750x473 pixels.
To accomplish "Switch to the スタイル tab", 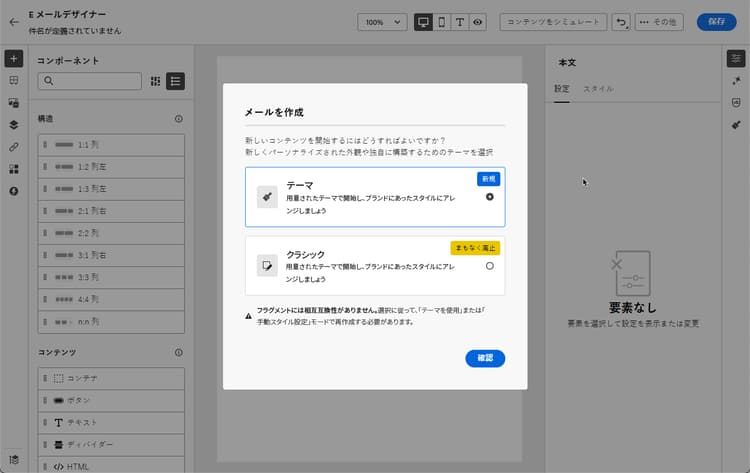I will coord(598,89).
